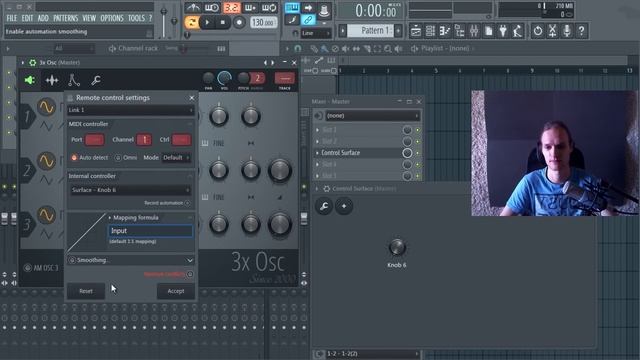Open the TOOLS menu
This screenshot has height=360, width=640.
click(136, 18)
